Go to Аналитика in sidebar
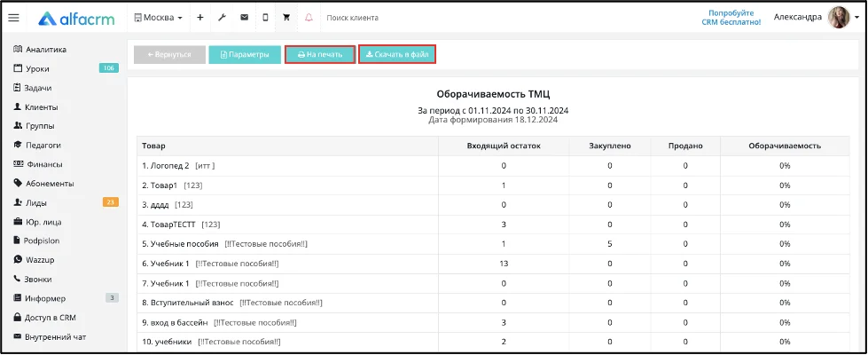Image resolution: width=868 pixels, height=355 pixels. tap(39, 50)
